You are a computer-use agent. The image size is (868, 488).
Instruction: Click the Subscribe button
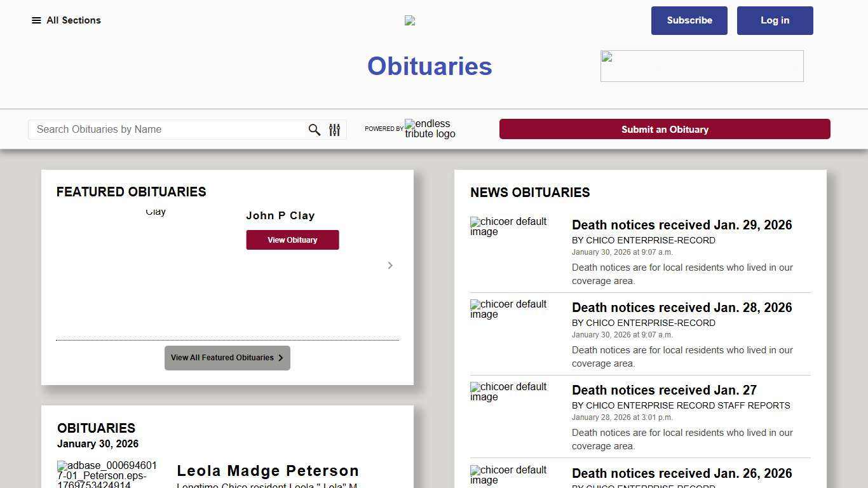689,20
